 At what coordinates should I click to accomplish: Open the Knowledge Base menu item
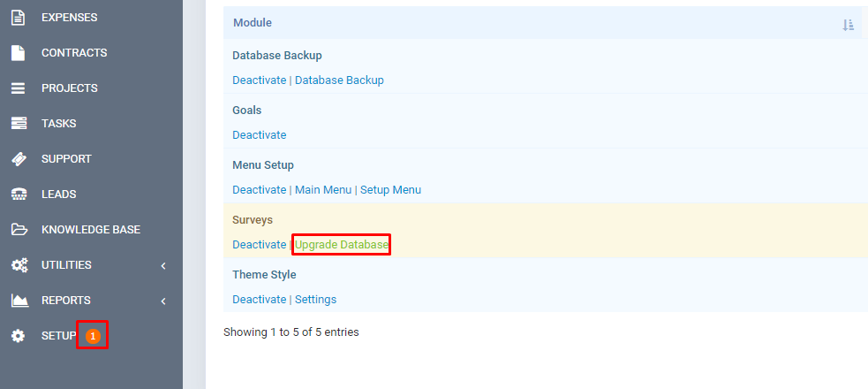[90, 230]
